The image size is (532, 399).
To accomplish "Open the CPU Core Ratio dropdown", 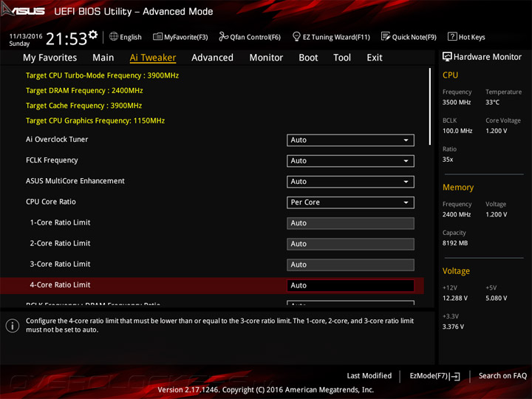I will tap(350, 202).
